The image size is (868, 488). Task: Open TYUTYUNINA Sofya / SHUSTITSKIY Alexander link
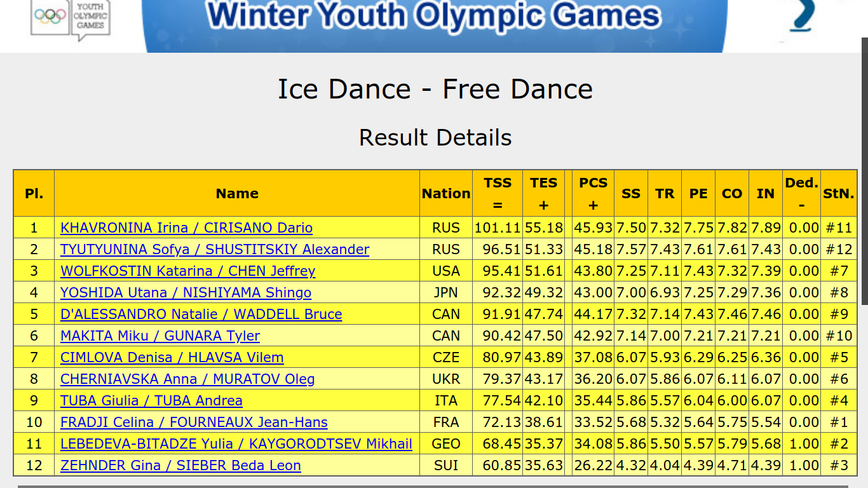[215, 249]
